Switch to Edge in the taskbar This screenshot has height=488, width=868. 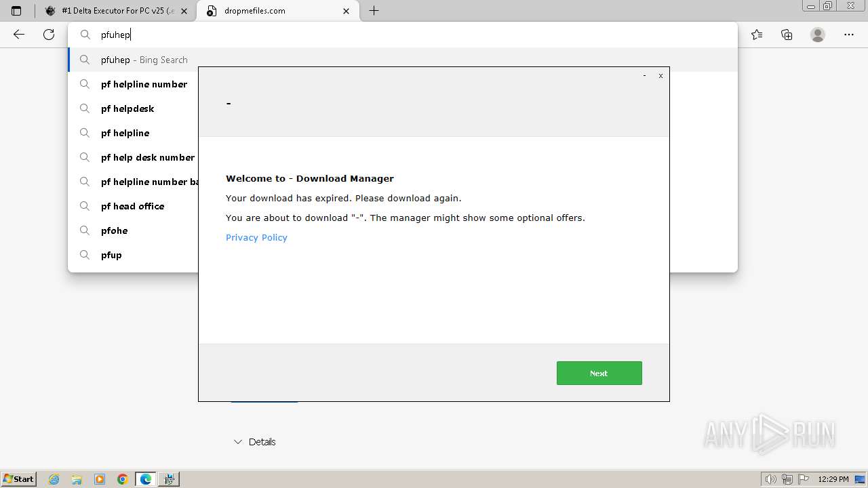(x=145, y=479)
